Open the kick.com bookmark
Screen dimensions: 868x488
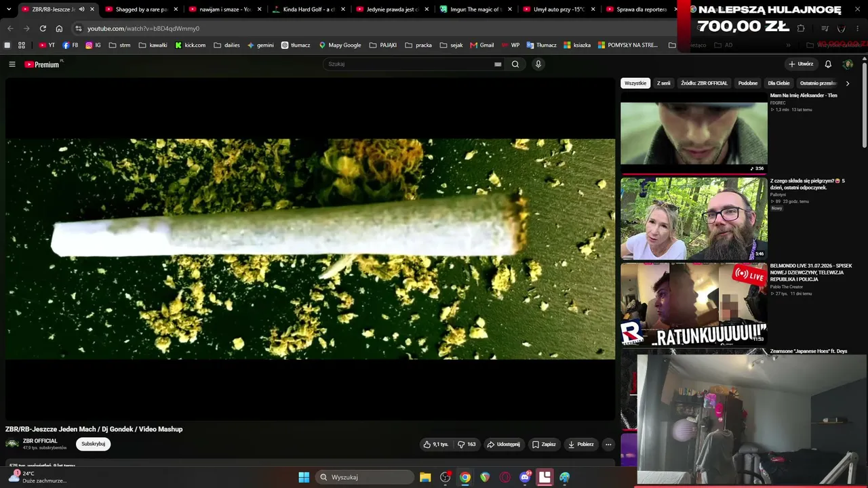click(191, 45)
